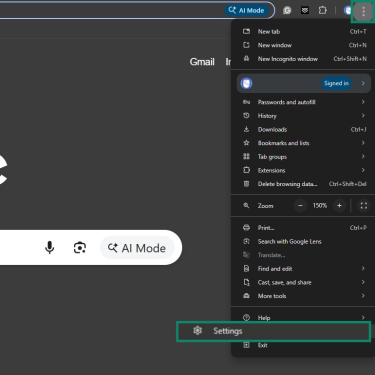Image resolution: width=375 pixels, height=375 pixels.
Task: Click the camera image search icon
Action: tap(80, 248)
